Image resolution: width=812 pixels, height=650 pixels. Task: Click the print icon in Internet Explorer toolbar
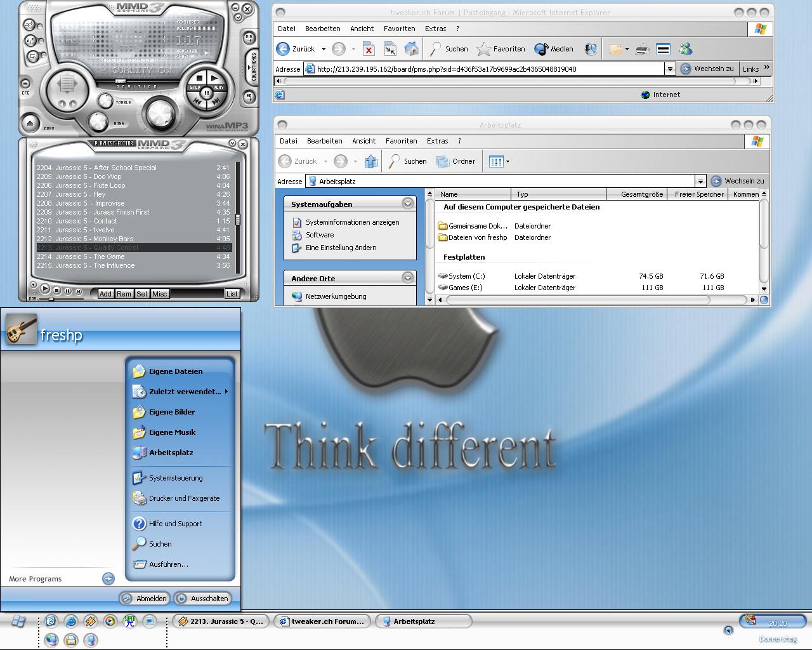[642, 49]
